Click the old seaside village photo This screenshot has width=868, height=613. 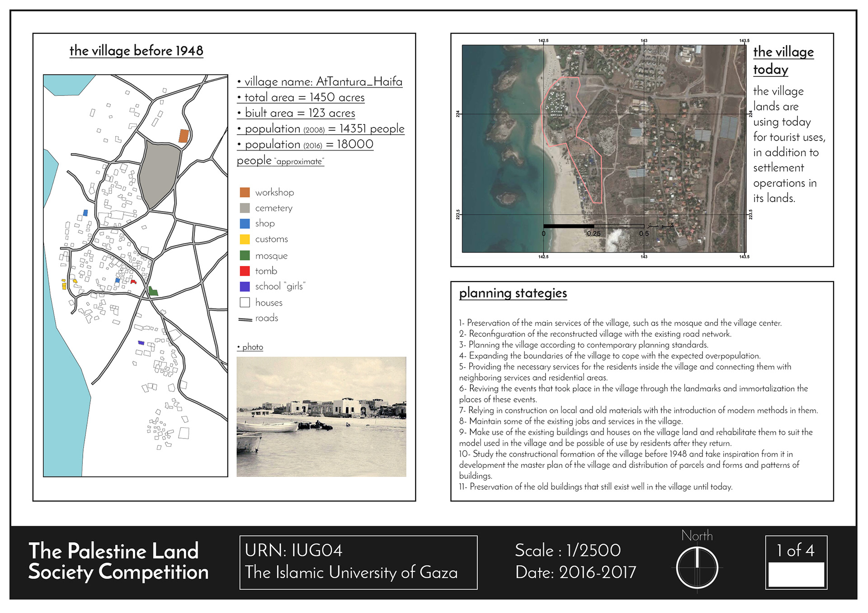(321, 416)
